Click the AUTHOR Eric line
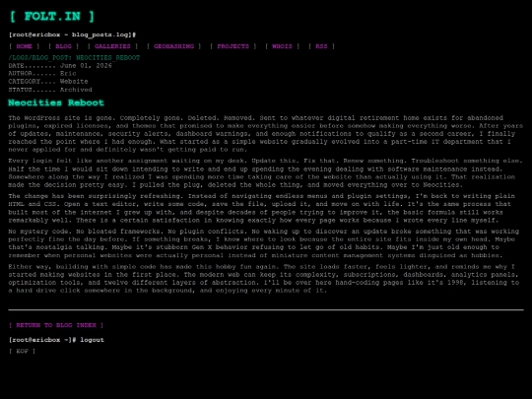532x399 pixels. pyautogui.click(x=42, y=73)
